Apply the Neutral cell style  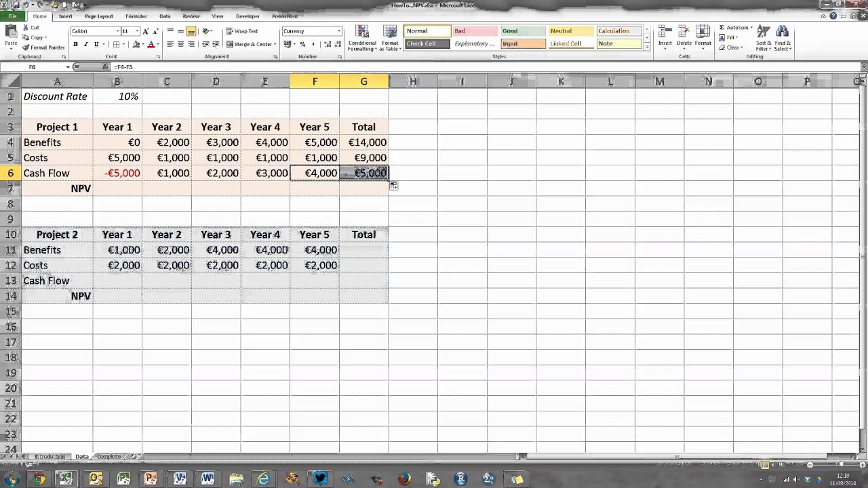click(x=570, y=31)
